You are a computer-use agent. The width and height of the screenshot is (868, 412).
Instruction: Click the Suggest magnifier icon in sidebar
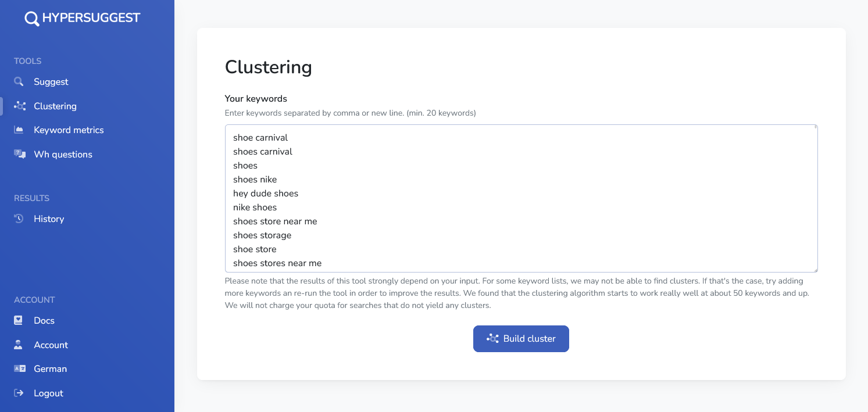pos(19,82)
